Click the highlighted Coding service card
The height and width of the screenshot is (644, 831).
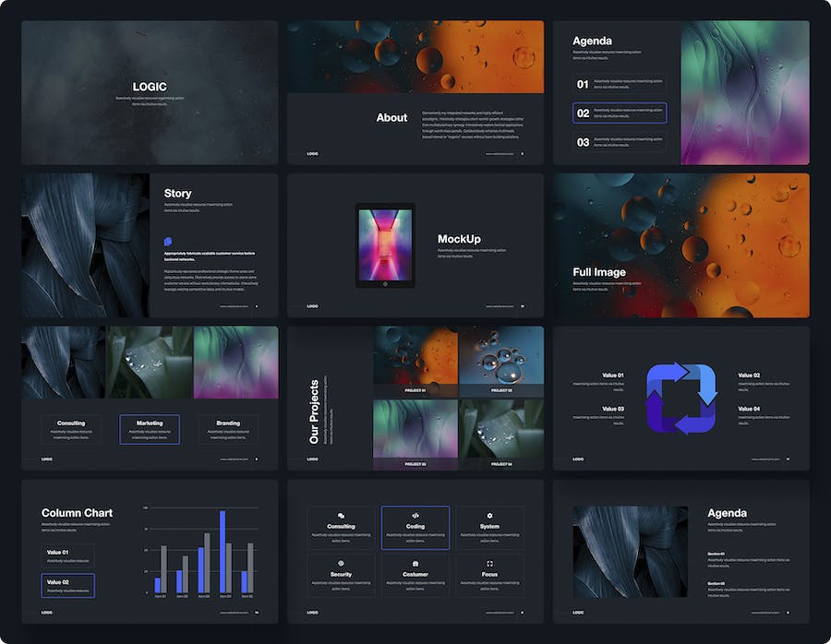pyautogui.click(x=415, y=528)
